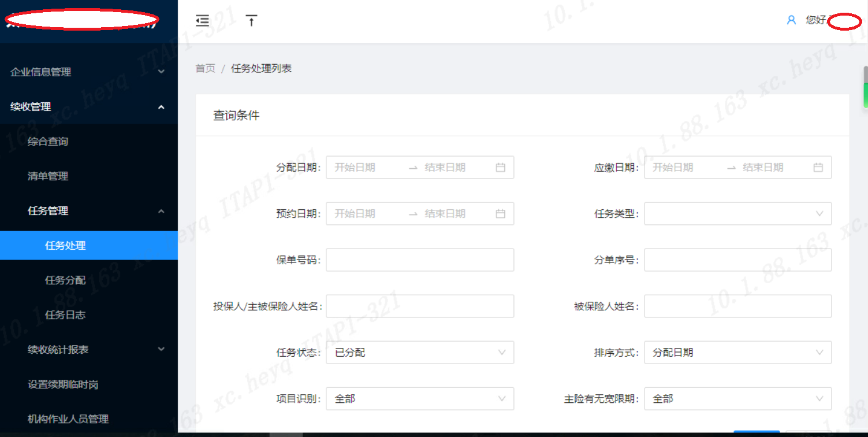The image size is (868, 437).
Task: Click the 查询条件 panel heading
Action: [x=237, y=116]
